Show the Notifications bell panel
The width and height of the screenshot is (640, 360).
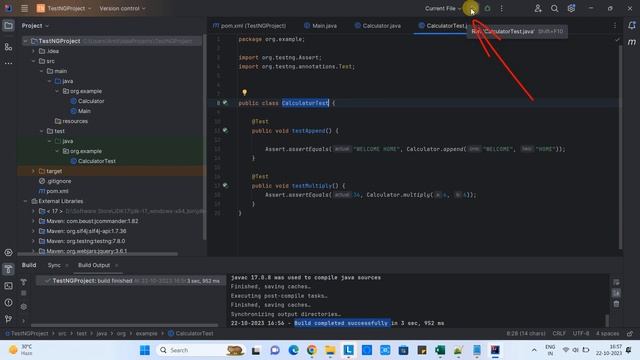pyautogui.click(x=631, y=25)
